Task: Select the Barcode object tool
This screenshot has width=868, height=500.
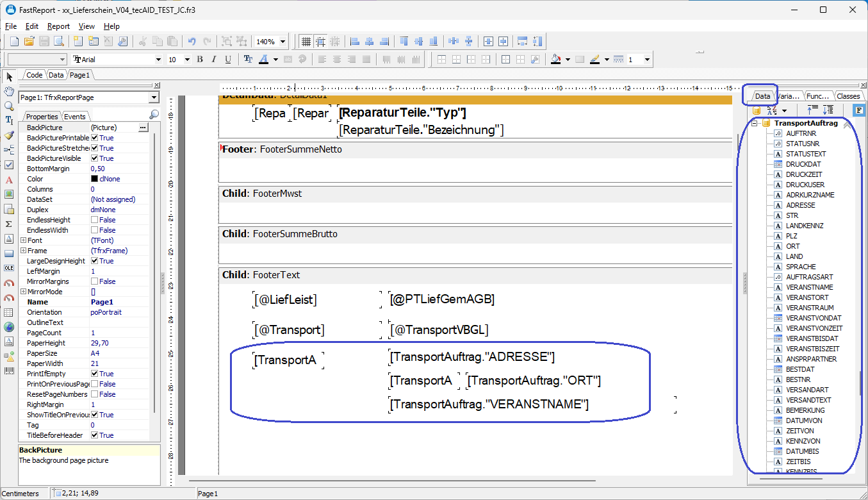Action: tap(9, 371)
